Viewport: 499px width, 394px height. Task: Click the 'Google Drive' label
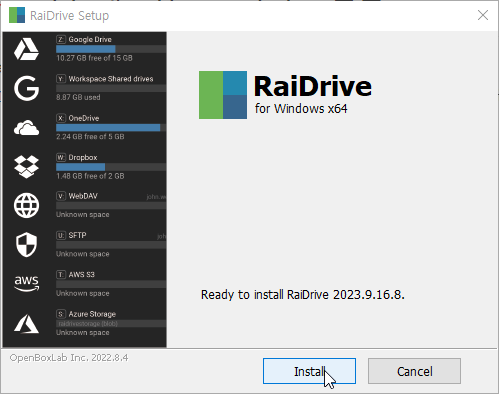[x=90, y=39]
